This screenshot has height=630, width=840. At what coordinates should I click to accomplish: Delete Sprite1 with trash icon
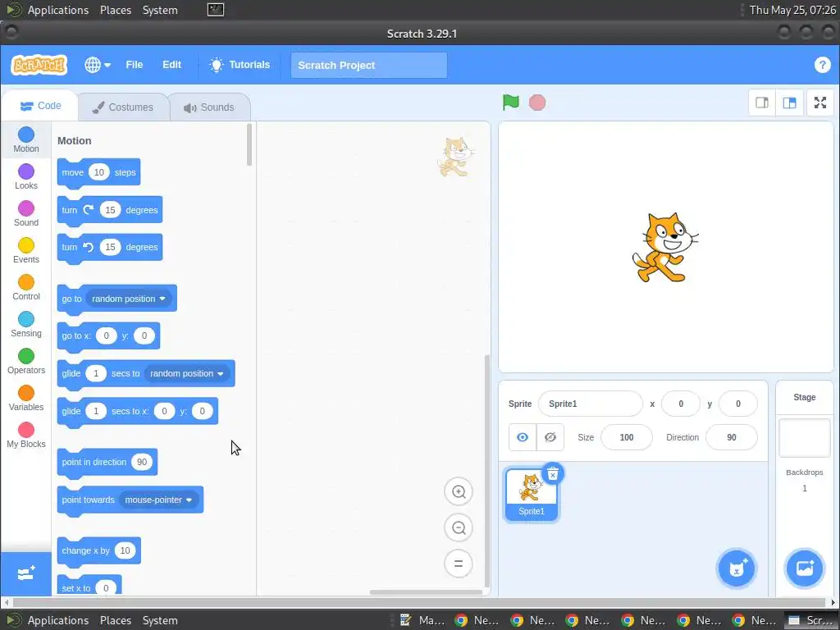point(553,473)
